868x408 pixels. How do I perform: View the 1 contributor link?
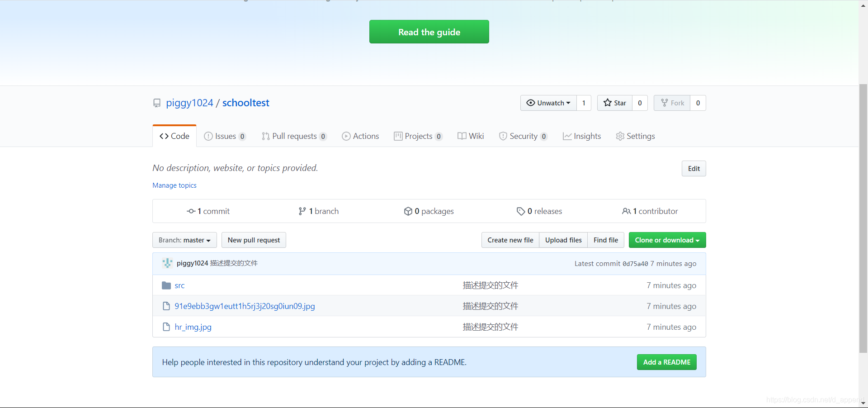click(x=650, y=211)
